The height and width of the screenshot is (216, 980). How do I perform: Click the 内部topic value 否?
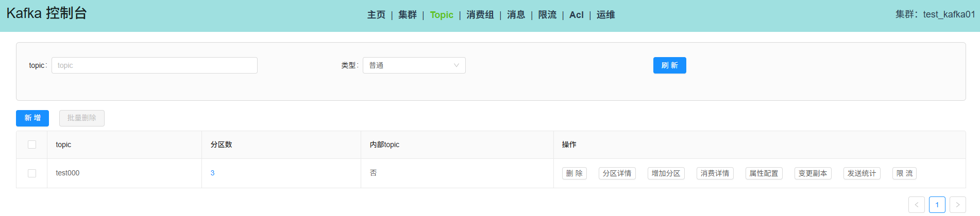coord(373,173)
